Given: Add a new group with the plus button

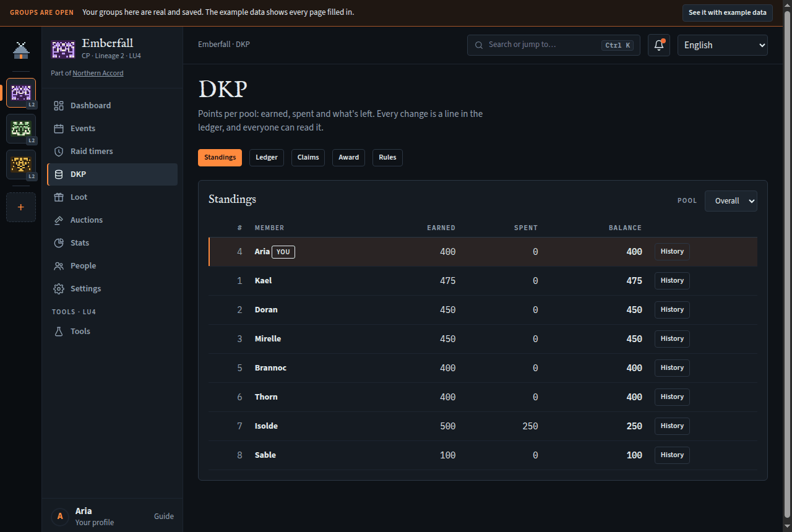Looking at the screenshot, I should [21, 207].
